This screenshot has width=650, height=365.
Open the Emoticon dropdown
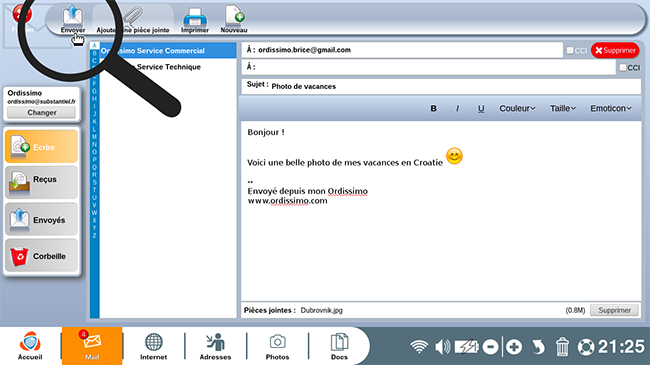pos(611,108)
